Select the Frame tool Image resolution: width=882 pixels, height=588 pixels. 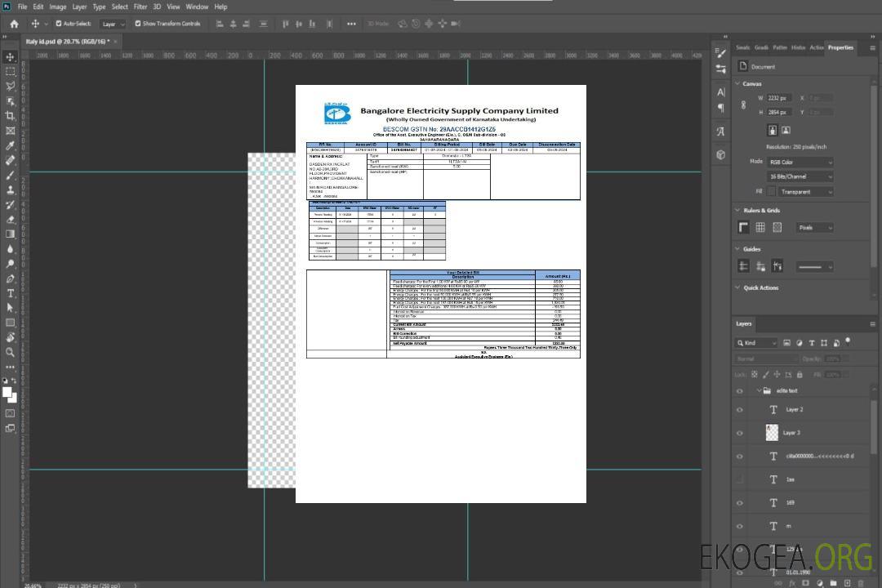pyautogui.click(x=10, y=131)
